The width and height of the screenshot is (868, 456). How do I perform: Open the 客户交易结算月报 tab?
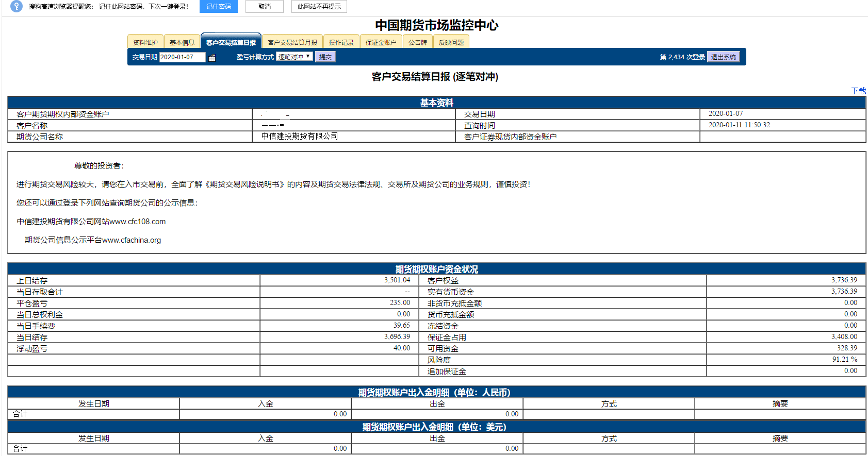tap(292, 42)
